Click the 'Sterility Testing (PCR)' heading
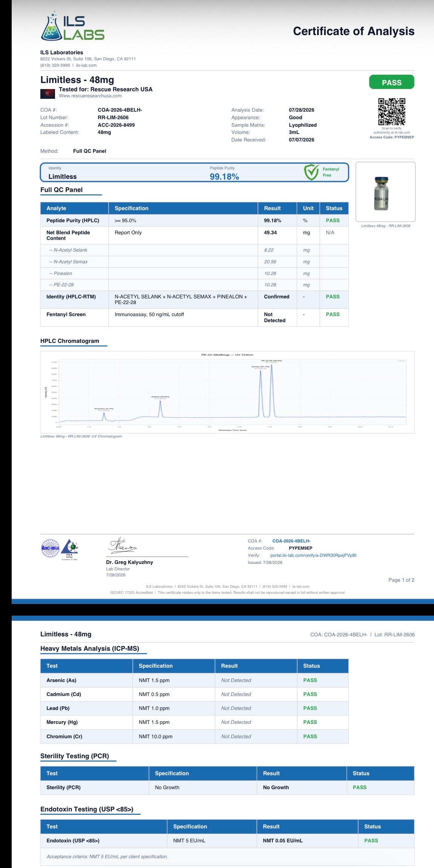The height and width of the screenshot is (868, 434). tap(75, 756)
